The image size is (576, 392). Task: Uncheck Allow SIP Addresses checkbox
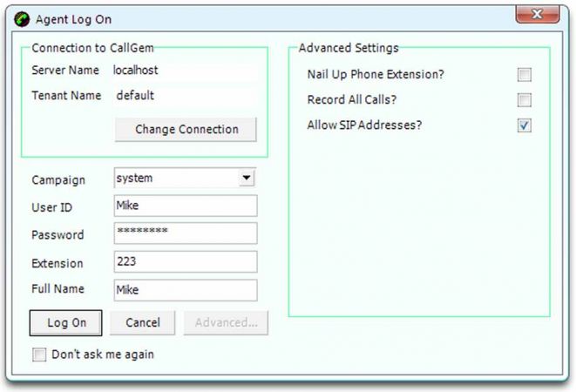[524, 125]
